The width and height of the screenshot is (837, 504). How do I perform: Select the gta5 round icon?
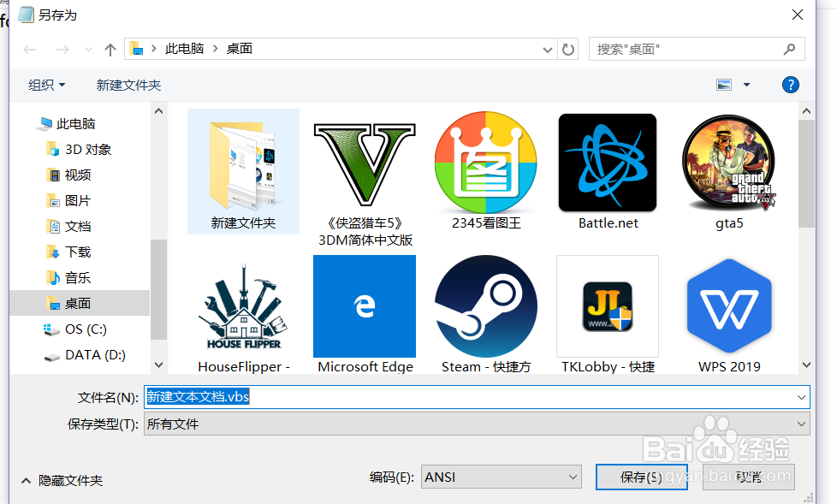(729, 163)
